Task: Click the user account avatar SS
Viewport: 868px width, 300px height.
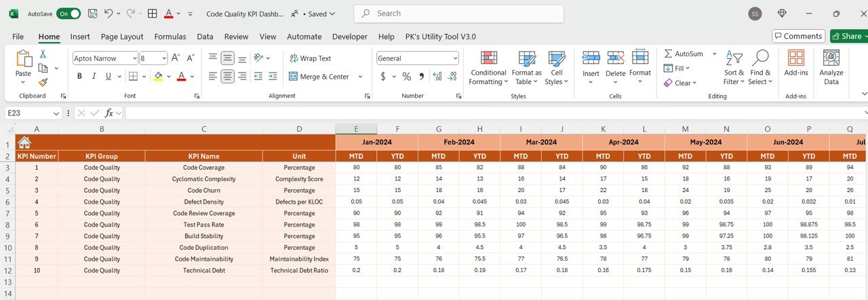Action: [755, 14]
